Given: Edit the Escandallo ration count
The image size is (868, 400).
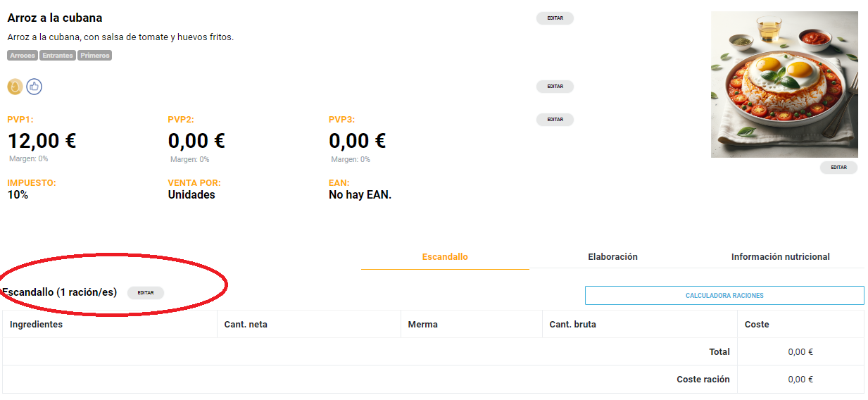Looking at the screenshot, I should tap(146, 293).
